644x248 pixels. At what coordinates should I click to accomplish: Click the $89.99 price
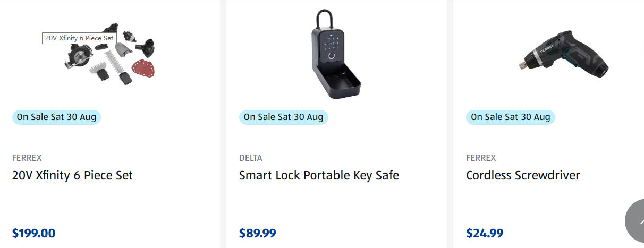[258, 233]
